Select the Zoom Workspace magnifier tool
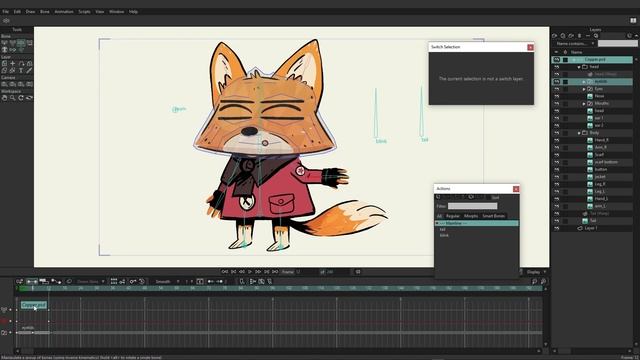 [13, 98]
